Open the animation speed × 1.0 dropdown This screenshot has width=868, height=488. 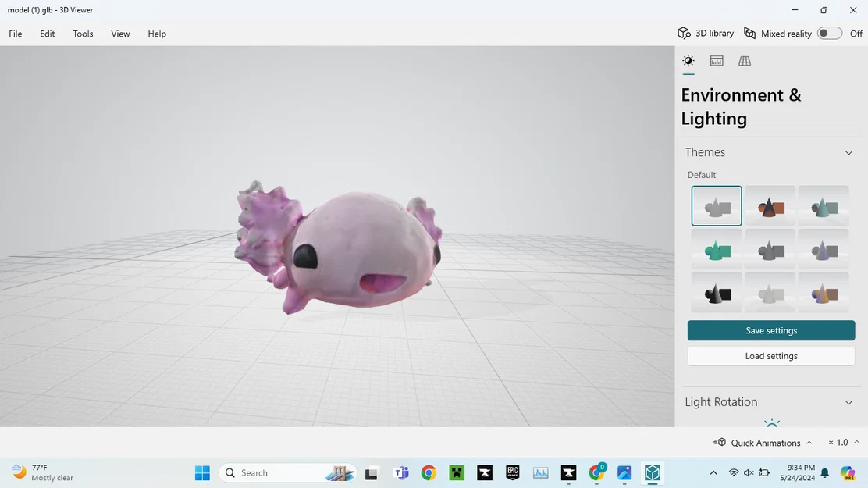(x=844, y=443)
